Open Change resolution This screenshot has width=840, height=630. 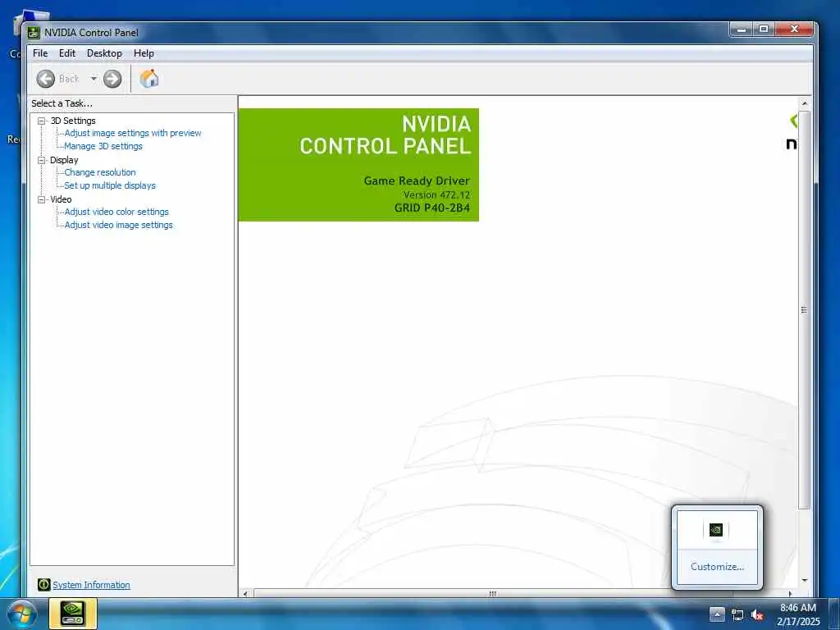[x=99, y=172]
